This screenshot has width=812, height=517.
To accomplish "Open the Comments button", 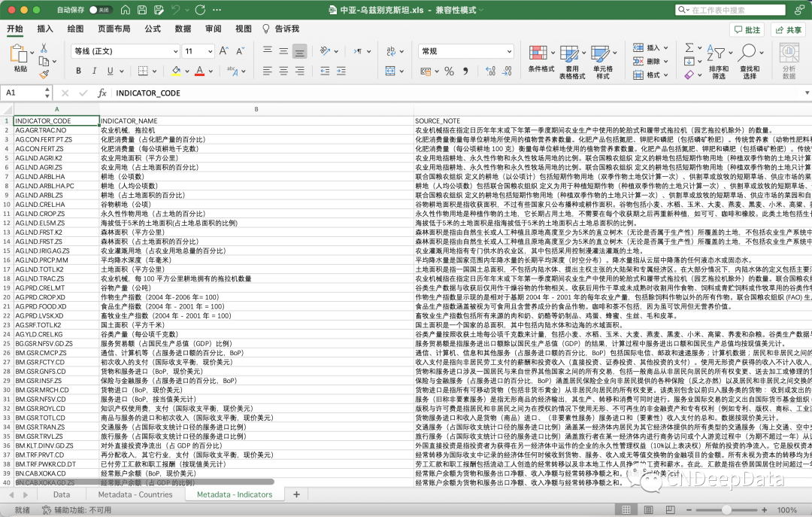I will click(747, 29).
